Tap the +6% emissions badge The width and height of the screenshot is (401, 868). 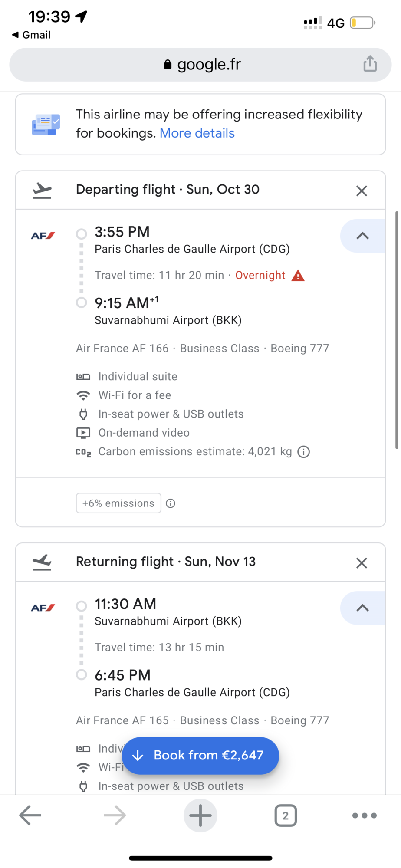click(x=118, y=503)
